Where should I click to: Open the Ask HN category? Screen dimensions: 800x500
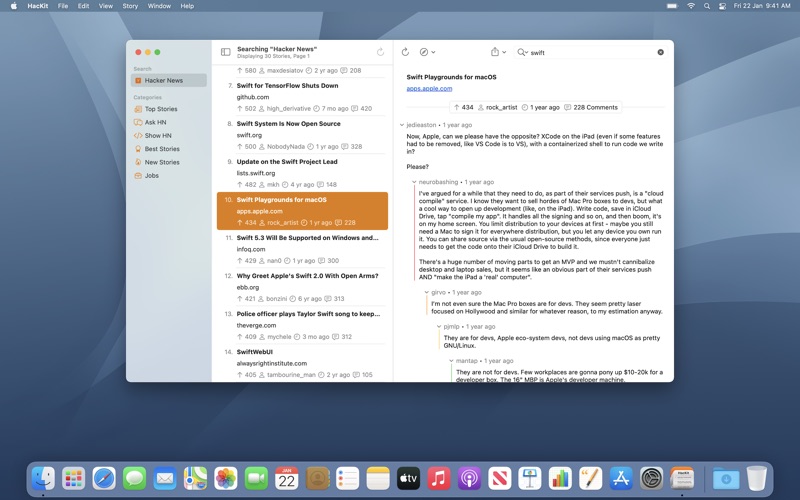(x=155, y=122)
